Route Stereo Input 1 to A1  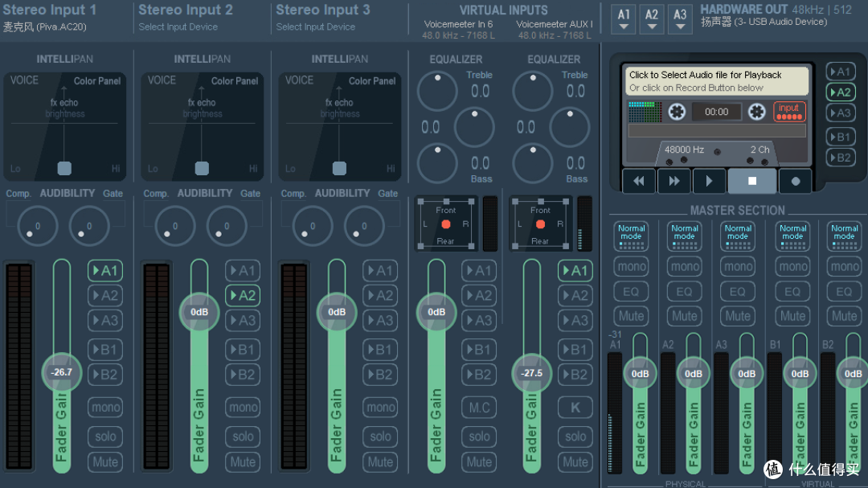105,271
